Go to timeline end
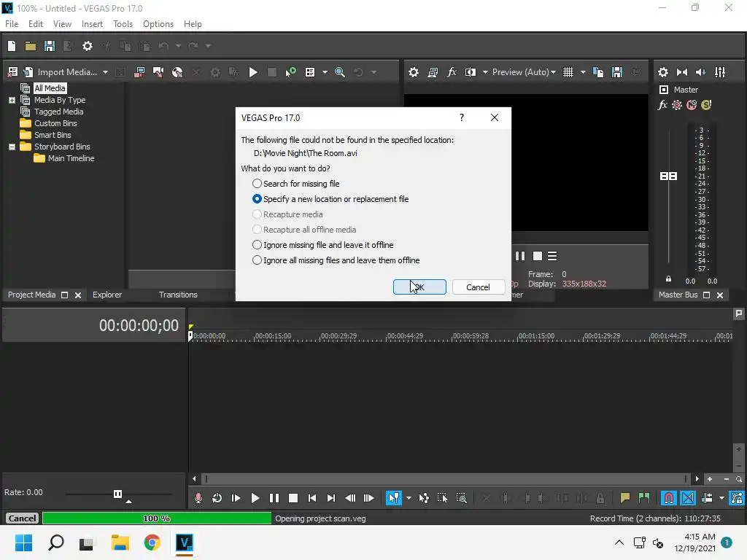This screenshot has height=560, width=747. [x=331, y=498]
